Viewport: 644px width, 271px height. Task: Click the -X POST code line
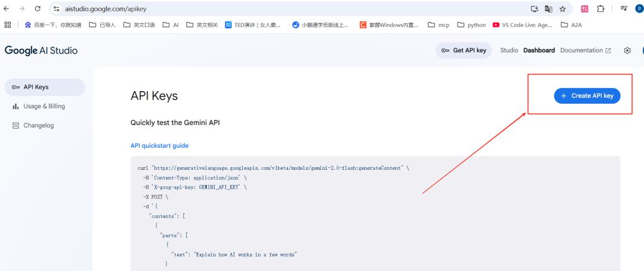coord(156,197)
